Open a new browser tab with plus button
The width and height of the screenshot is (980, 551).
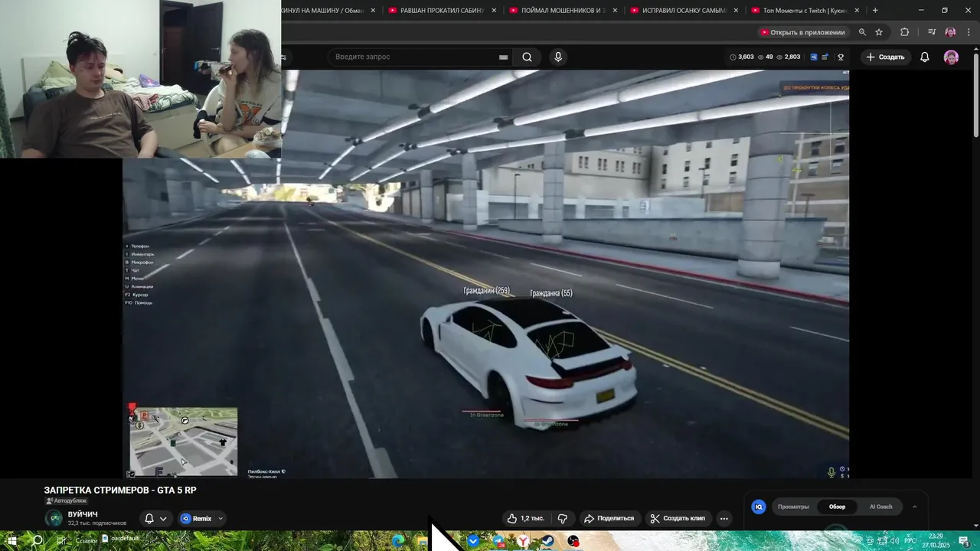875,11
